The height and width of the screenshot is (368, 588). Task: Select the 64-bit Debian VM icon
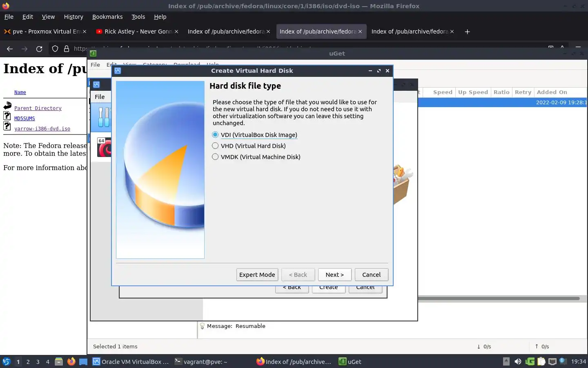104,147
